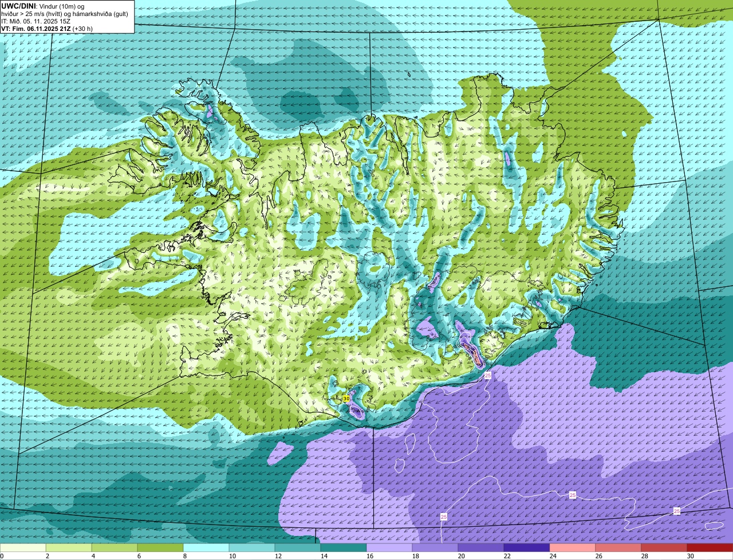This screenshot has height=560, width=733.
Task: Click the teal 12–14 m/s legend swatch
Action: point(298,548)
